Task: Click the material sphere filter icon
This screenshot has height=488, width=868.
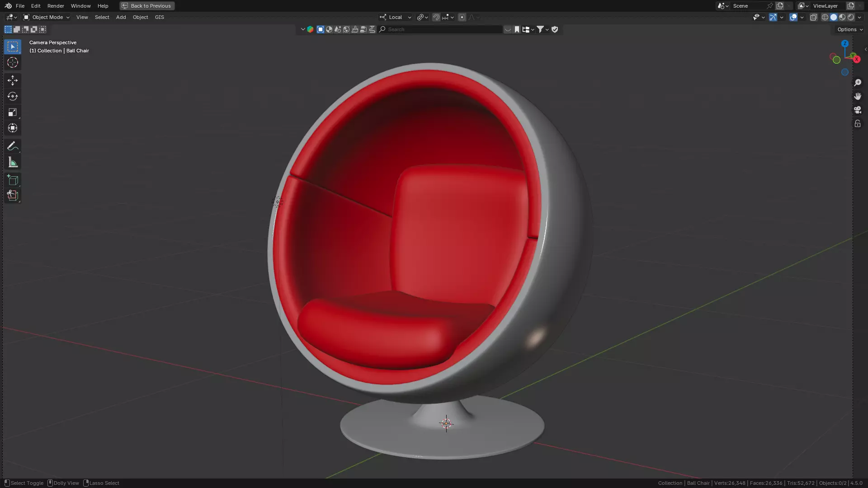Action: pyautogui.click(x=329, y=29)
